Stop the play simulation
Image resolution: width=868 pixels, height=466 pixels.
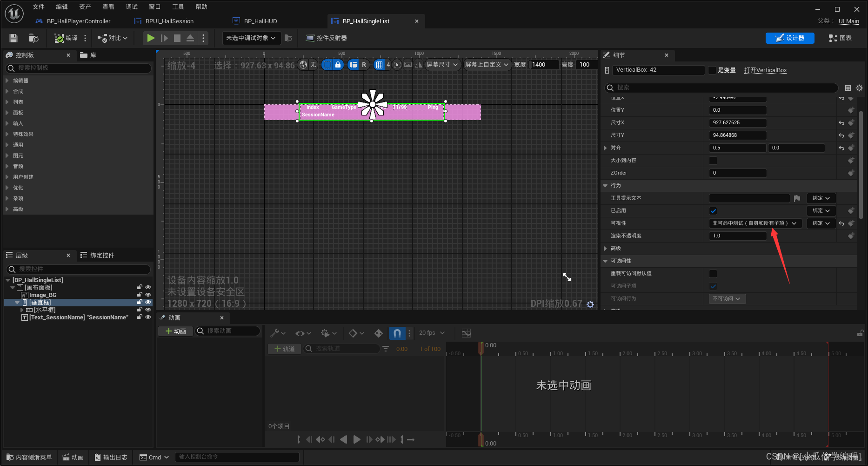coord(177,38)
